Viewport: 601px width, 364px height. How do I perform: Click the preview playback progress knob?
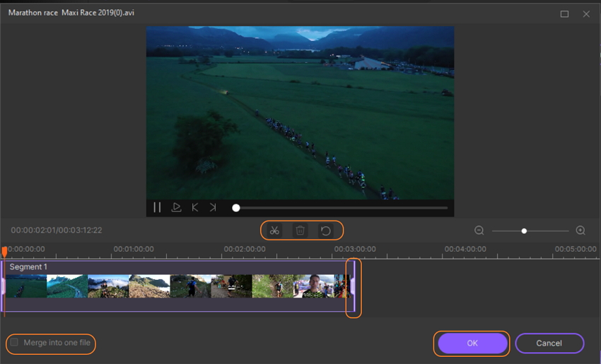point(236,208)
